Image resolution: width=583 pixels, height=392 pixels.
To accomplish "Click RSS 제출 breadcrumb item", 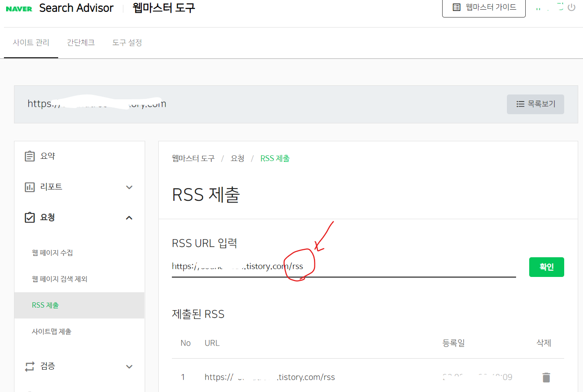I will pos(275,158).
